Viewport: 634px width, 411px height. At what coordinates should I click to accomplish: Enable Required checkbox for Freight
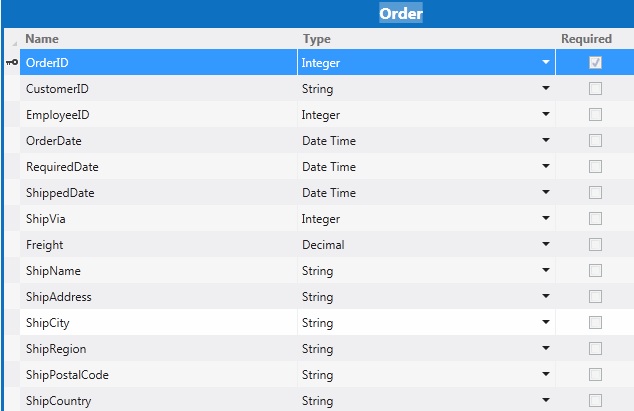point(595,245)
